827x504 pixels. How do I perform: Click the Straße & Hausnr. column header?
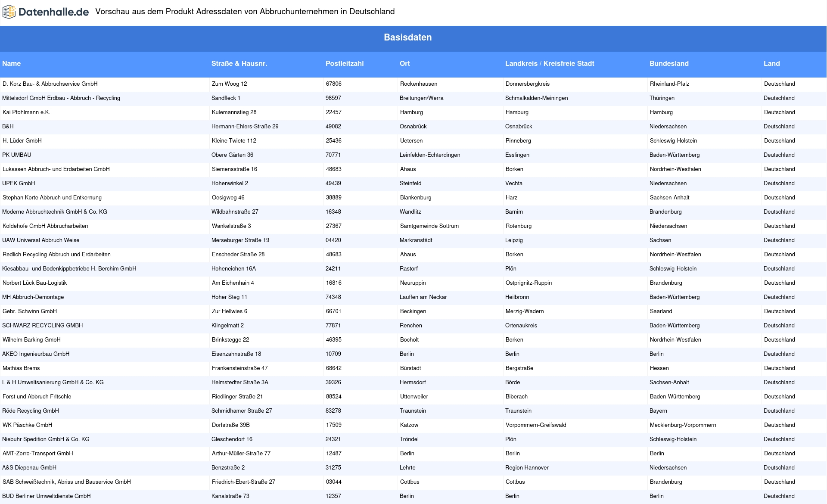tap(239, 64)
